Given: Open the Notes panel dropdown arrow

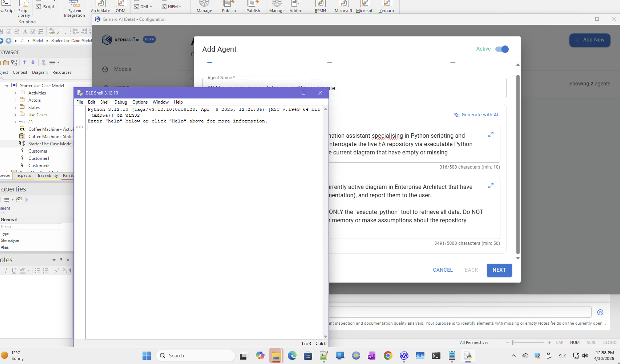Looking at the screenshot, I should [54, 260].
